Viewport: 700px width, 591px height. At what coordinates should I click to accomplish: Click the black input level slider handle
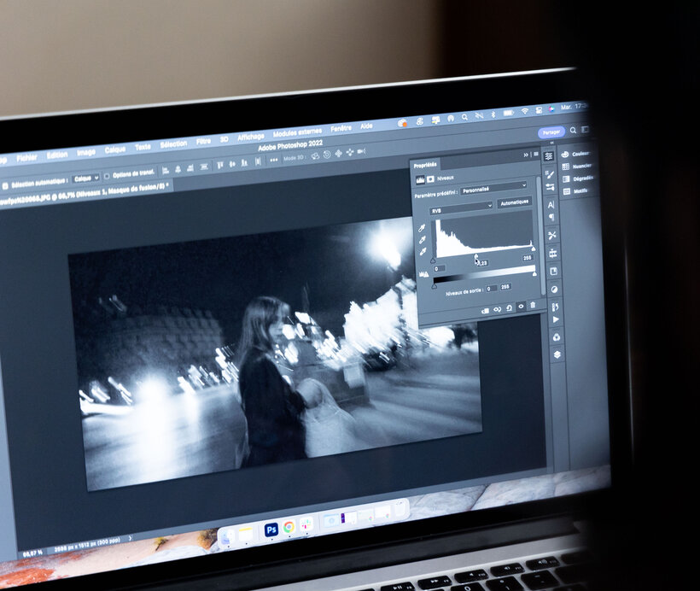pyautogui.click(x=433, y=260)
